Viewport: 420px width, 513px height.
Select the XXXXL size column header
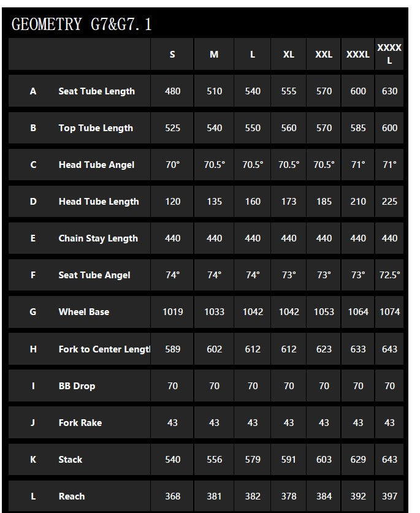(389, 54)
